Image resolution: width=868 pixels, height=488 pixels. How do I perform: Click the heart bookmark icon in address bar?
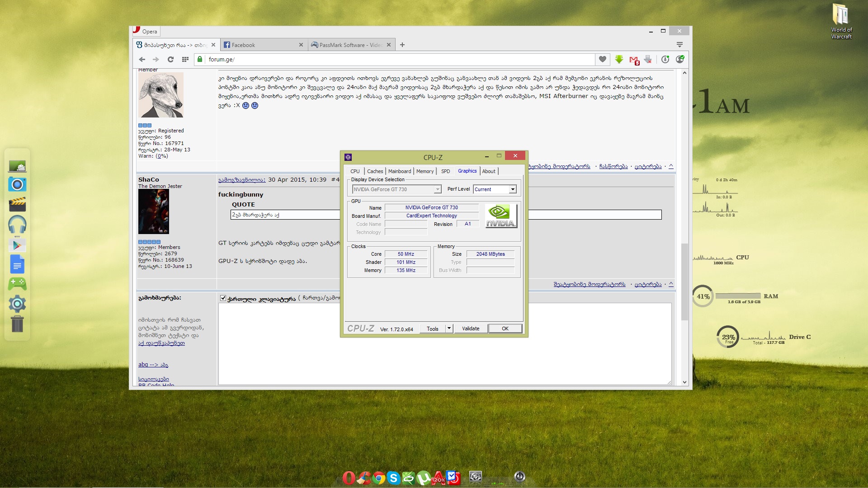[x=602, y=59]
